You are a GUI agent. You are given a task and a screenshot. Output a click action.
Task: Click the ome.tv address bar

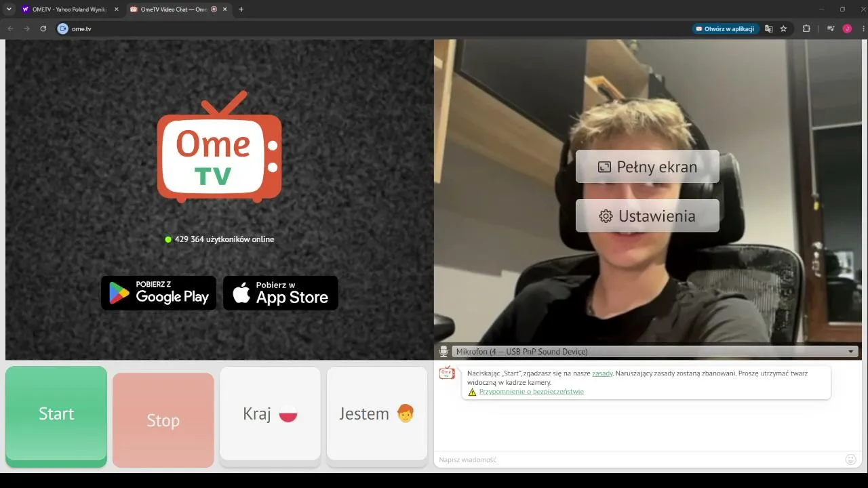[380, 28]
